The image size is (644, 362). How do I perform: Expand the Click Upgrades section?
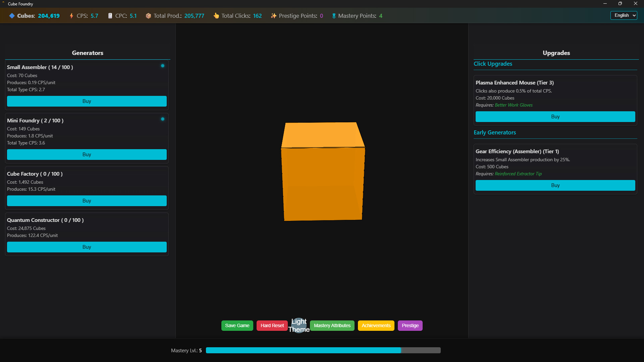pyautogui.click(x=493, y=64)
